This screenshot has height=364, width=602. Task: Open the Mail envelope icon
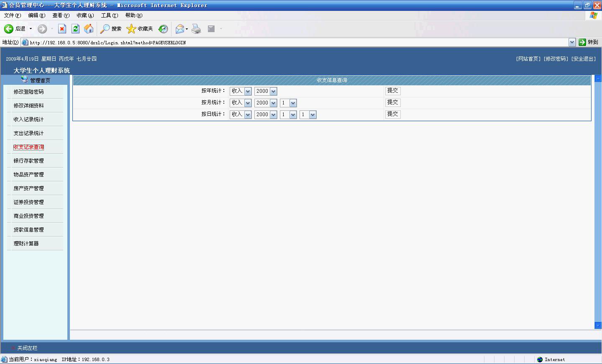(179, 29)
